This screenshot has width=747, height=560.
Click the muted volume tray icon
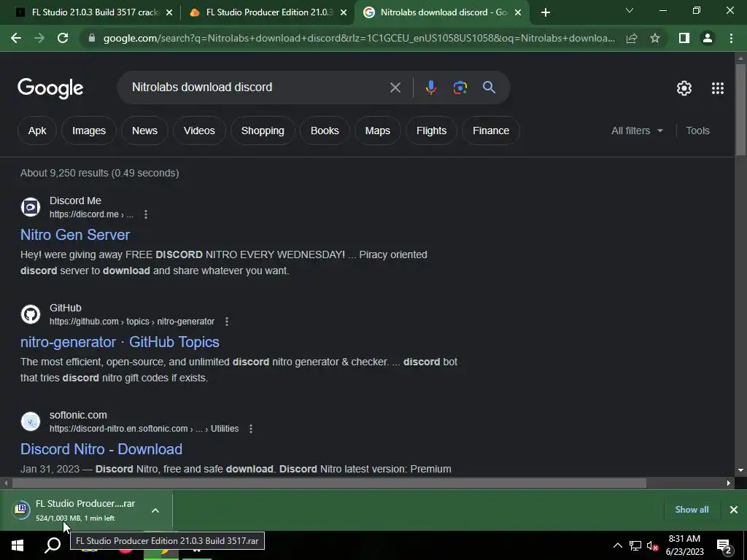click(x=653, y=545)
